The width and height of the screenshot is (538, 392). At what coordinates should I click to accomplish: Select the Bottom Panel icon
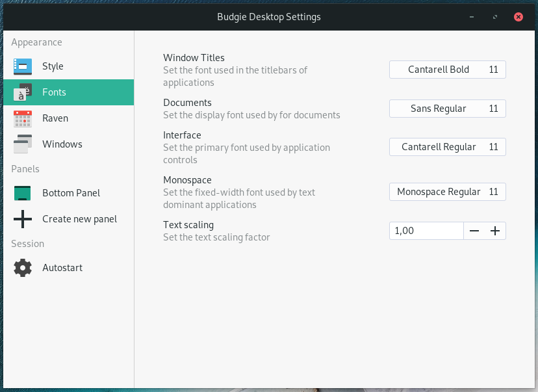[x=22, y=193]
